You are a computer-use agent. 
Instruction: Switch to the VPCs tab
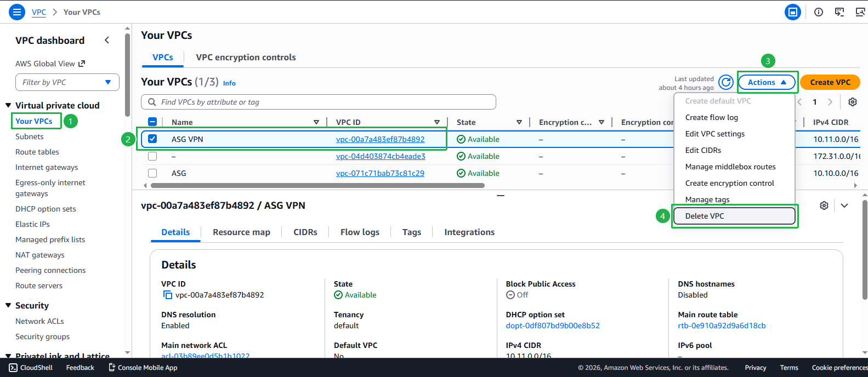coord(163,58)
